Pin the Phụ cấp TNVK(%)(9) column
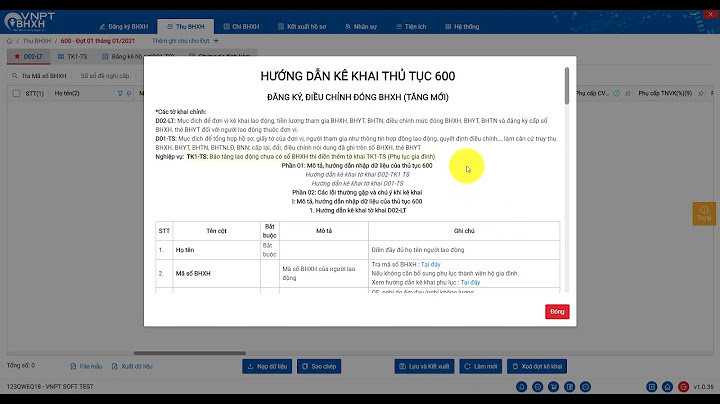 [x=701, y=93]
